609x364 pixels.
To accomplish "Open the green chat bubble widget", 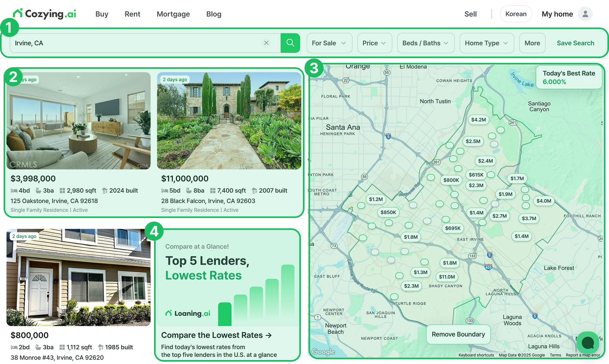I will 588,342.
